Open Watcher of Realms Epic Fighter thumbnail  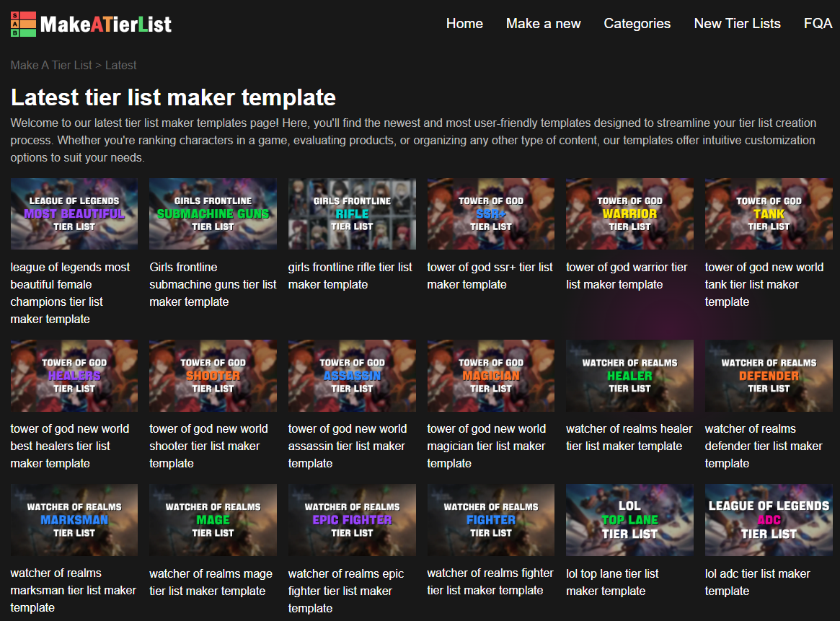point(352,520)
